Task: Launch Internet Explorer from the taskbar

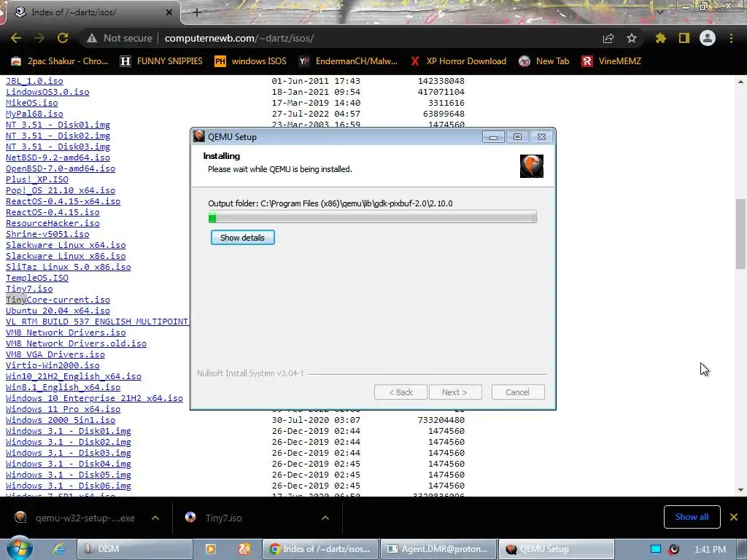Action: 59,549
